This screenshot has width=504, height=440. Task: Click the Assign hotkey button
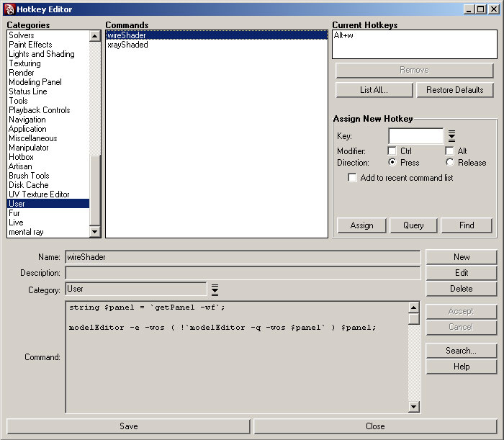(x=361, y=225)
